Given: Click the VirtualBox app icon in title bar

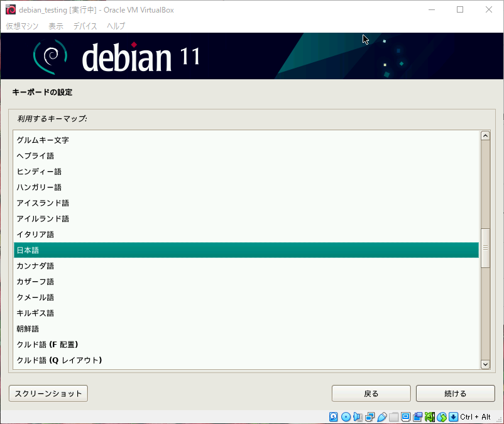Looking at the screenshot, I should [x=11, y=9].
